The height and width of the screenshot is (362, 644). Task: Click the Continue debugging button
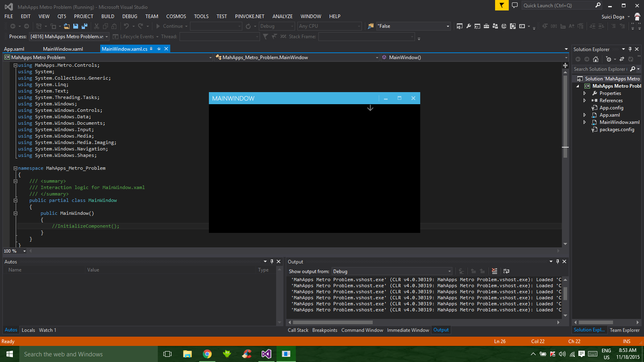[x=169, y=26]
